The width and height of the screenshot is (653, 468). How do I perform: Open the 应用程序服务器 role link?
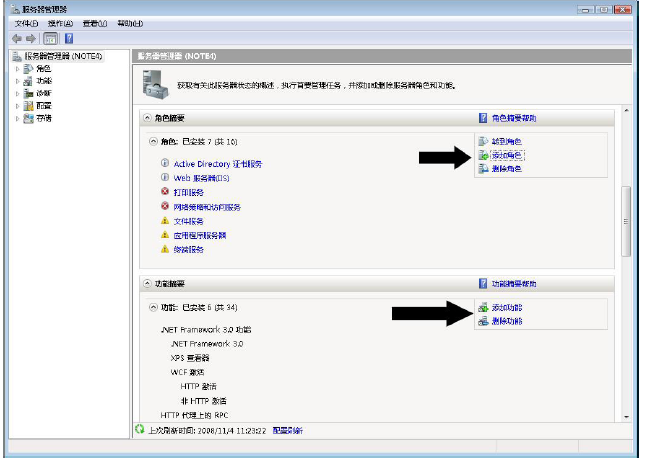click(x=199, y=236)
